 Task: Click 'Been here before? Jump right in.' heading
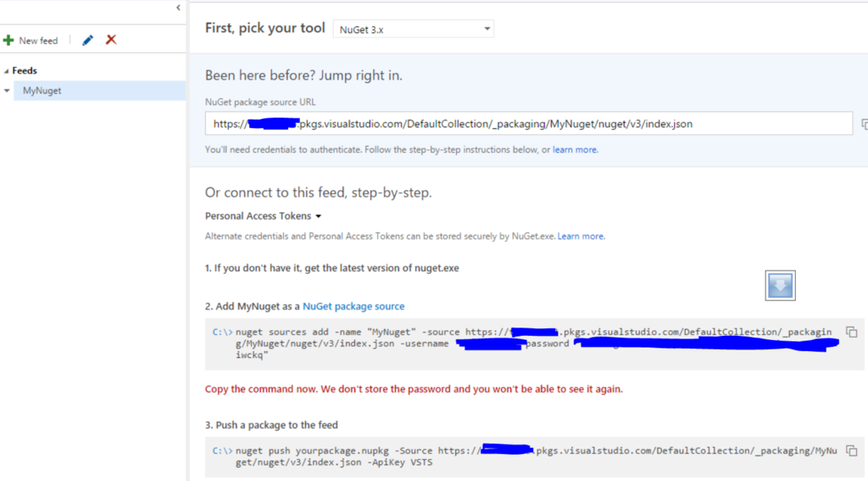coord(303,76)
